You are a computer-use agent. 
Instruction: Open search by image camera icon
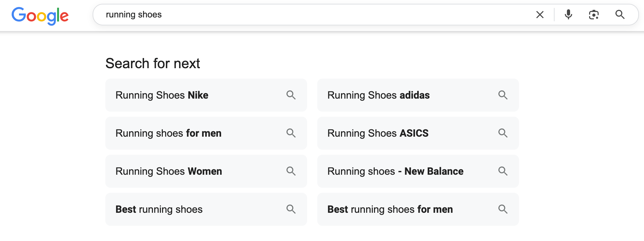pyautogui.click(x=594, y=15)
